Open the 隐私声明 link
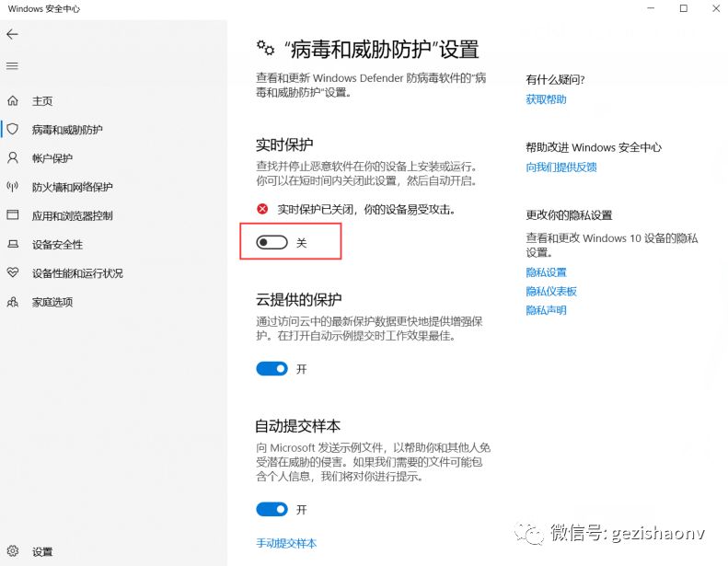 (546, 310)
